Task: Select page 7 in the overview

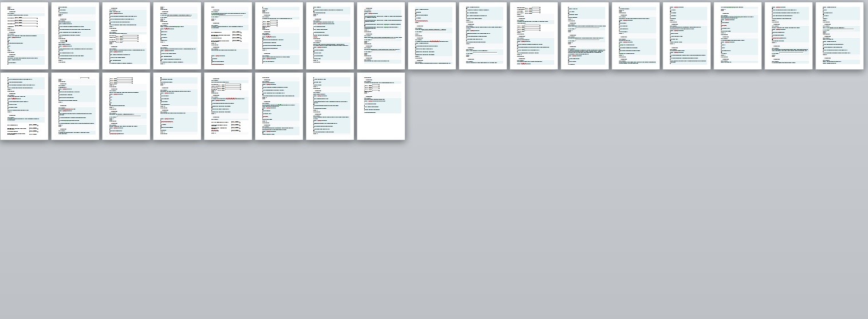Action: [x=330, y=36]
